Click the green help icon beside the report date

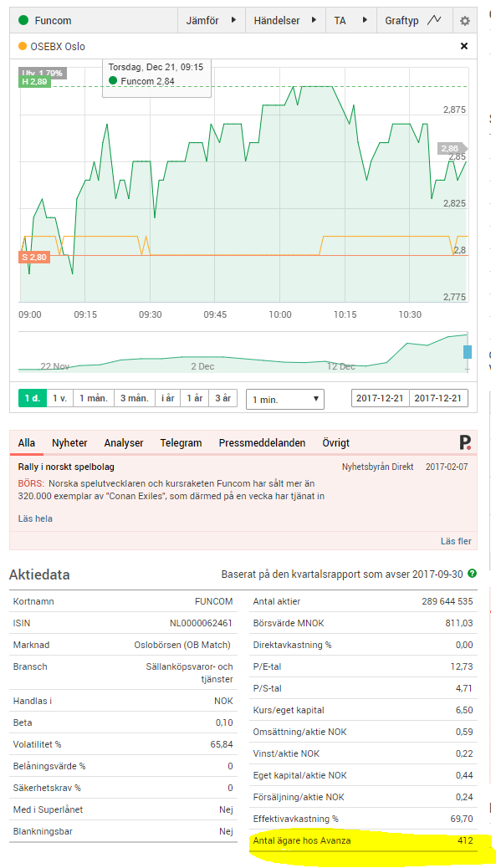[472, 574]
